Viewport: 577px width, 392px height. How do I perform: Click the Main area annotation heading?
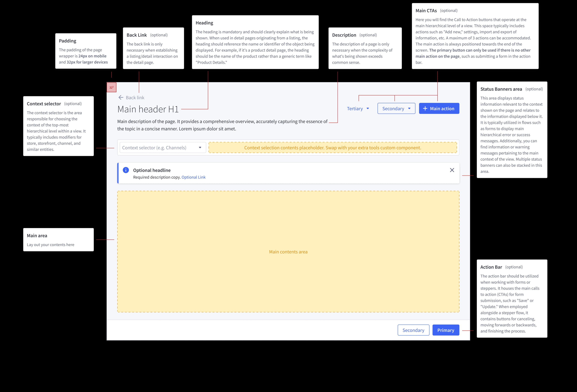[37, 236]
